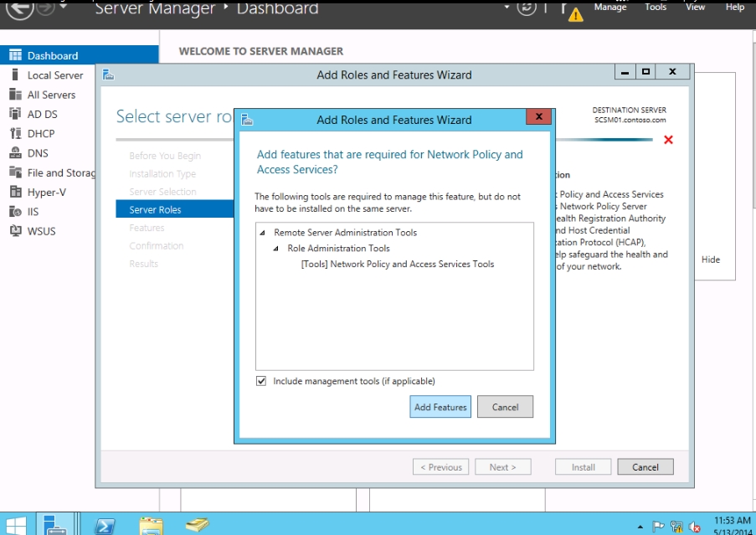Select Hyper-V in the sidebar
The width and height of the screenshot is (756, 535).
pyautogui.click(x=46, y=193)
